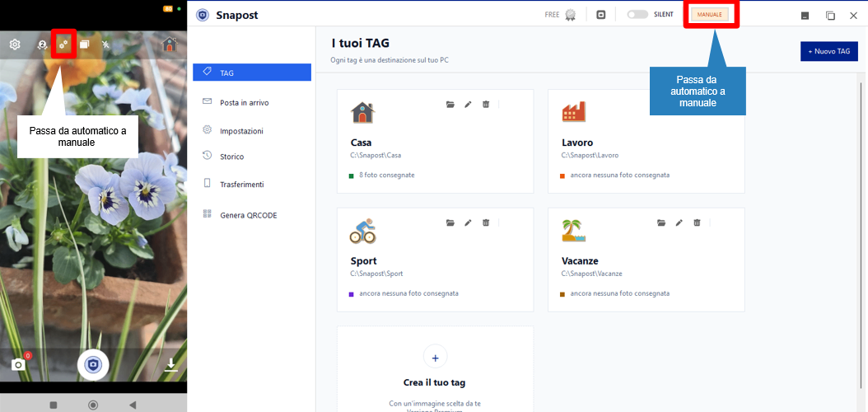Click path C:\Snapost\Lavoro

coord(590,155)
